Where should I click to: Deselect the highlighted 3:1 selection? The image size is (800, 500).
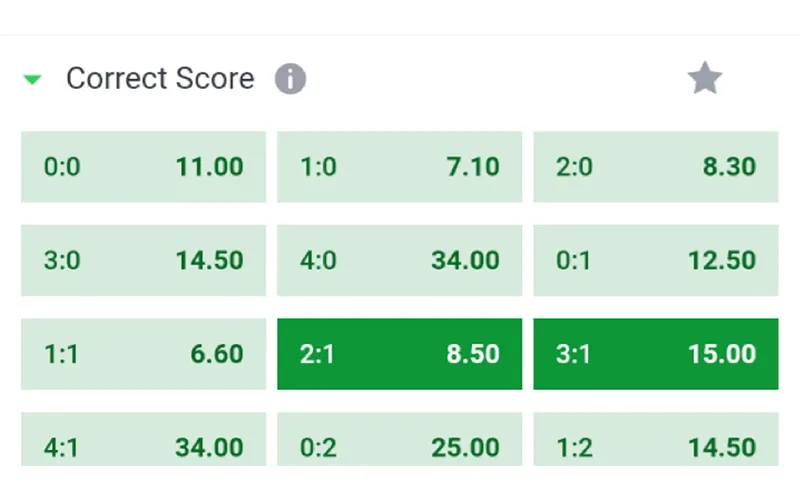(656, 354)
